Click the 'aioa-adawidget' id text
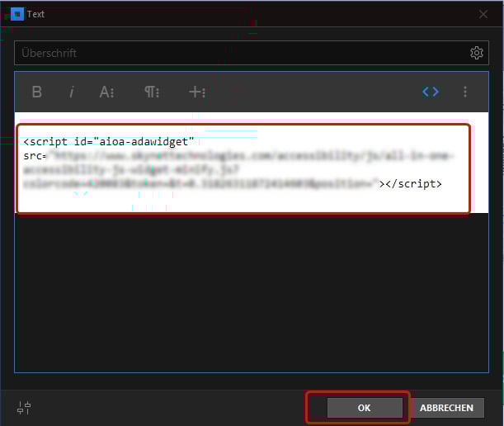Screen dimensions: 504x426 (144, 141)
